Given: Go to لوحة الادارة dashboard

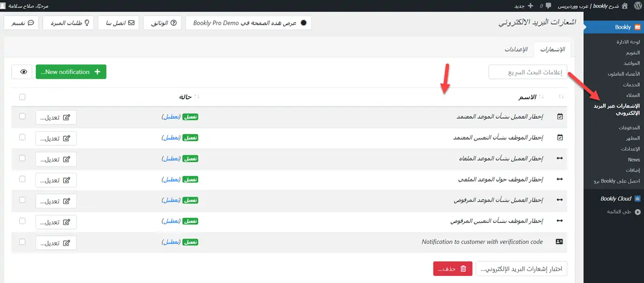Looking at the screenshot, I should [x=628, y=42].
